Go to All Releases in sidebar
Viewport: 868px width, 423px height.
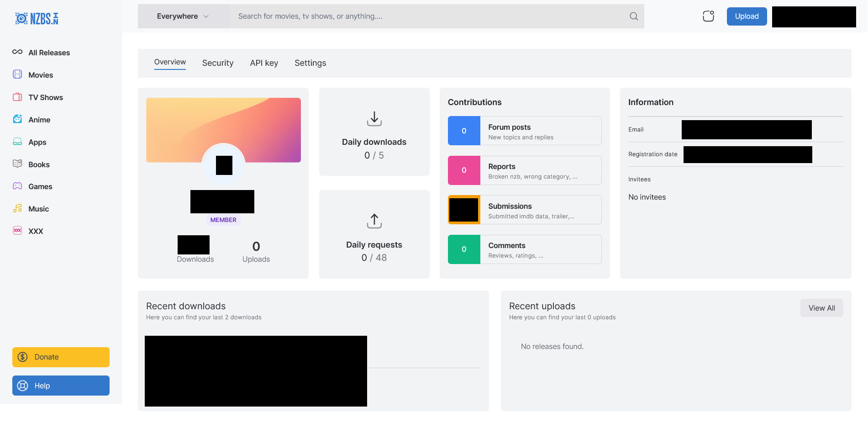(x=49, y=53)
